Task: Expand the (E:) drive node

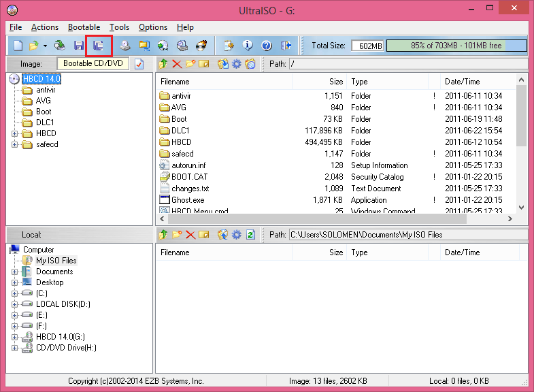Action: click(14, 315)
